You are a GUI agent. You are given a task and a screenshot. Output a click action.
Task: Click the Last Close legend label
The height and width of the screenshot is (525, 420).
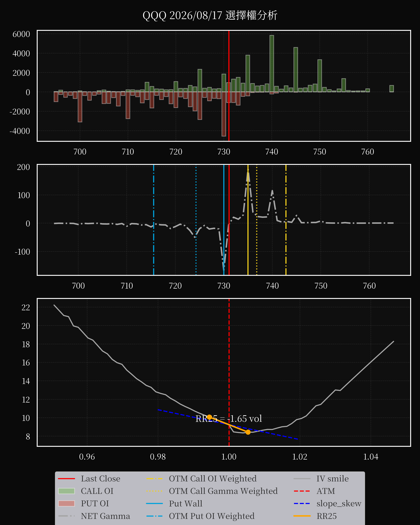(x=101, y=478)
